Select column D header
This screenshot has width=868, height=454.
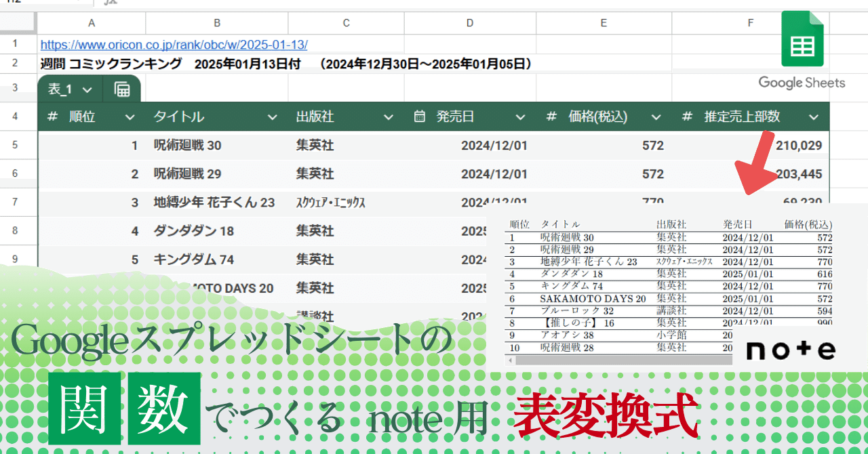(x=470, y=23)
